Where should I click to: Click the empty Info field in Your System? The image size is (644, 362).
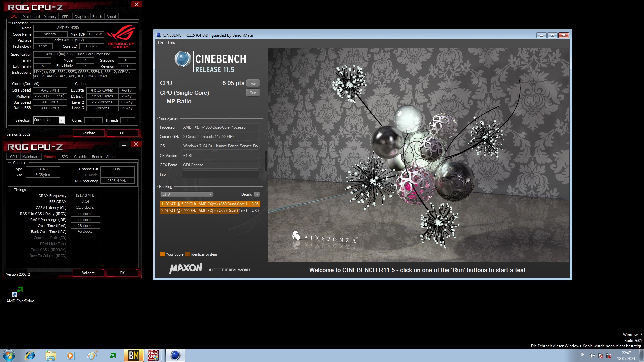pyautogui.click(x=220, y=174)
